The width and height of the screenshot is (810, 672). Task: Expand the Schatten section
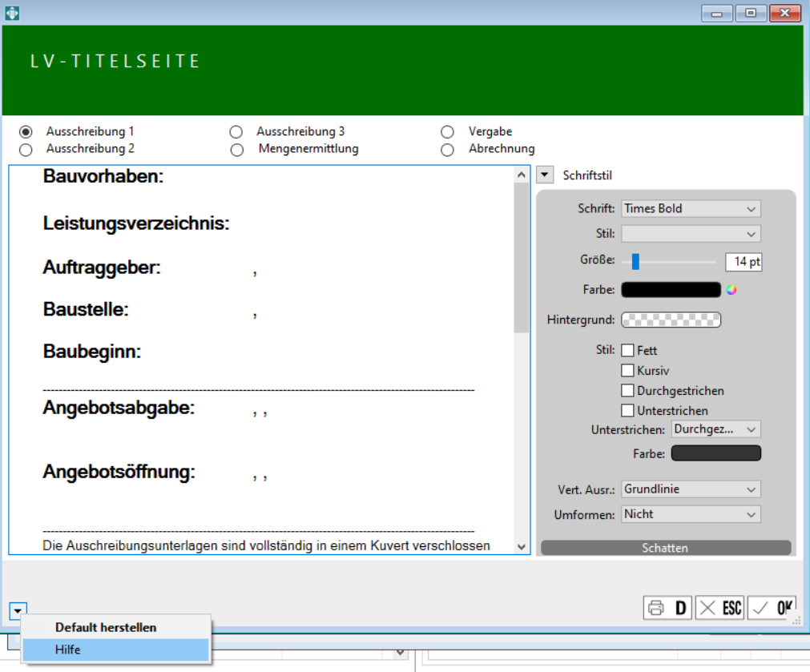coord(665,548)
